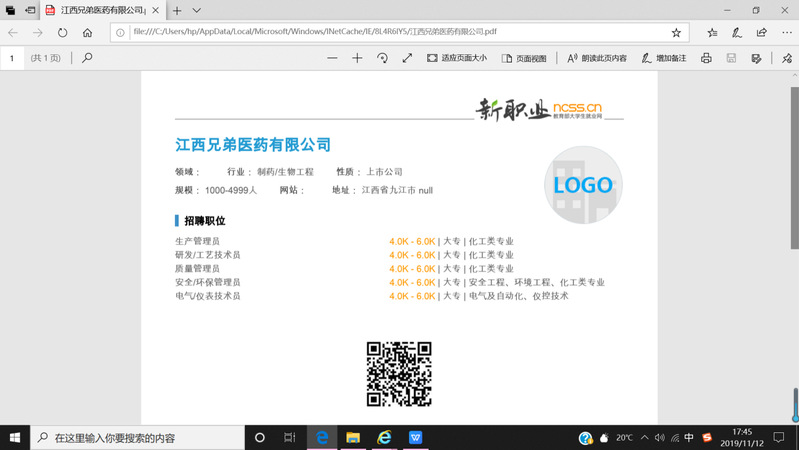
Task: Open the Edge share icon
Action: tap(761, 32)
